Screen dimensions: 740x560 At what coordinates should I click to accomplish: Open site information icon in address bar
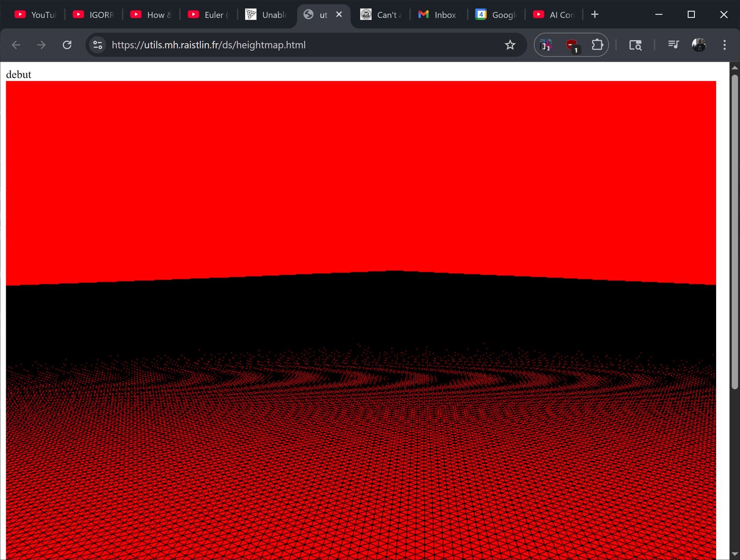[x=98, y=45]
